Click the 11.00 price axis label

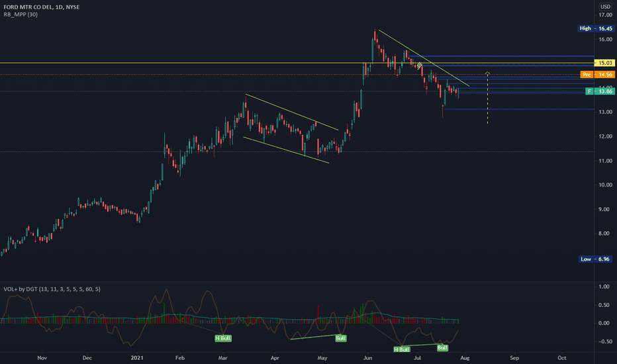[605, 161]
